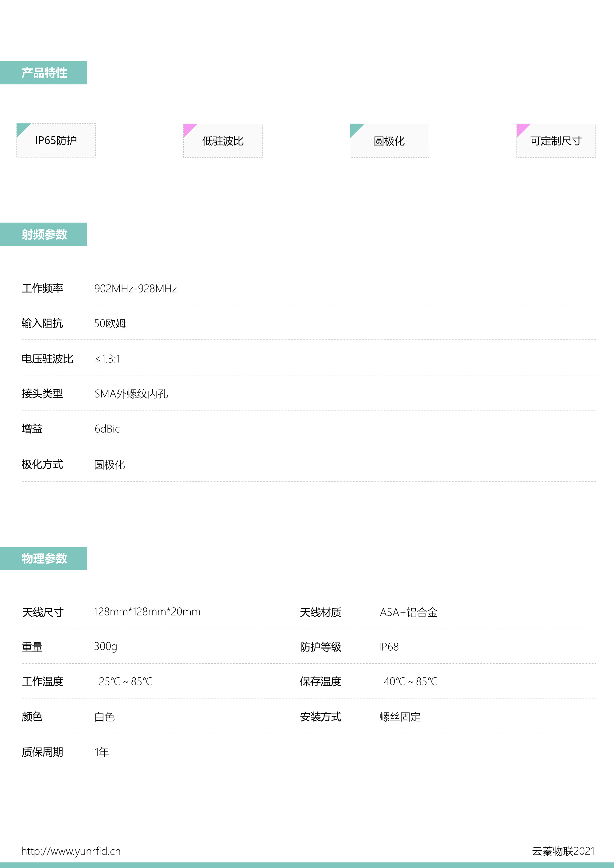Click the 物理参数 section header
Image resolution: width=614 pixels, height=868 pixels.
[44, 558]
